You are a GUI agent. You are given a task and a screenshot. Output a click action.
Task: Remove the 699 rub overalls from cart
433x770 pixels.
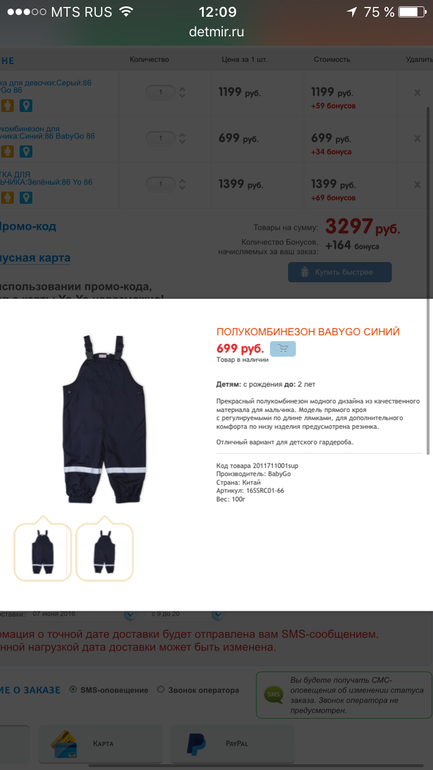click(417, 138)
